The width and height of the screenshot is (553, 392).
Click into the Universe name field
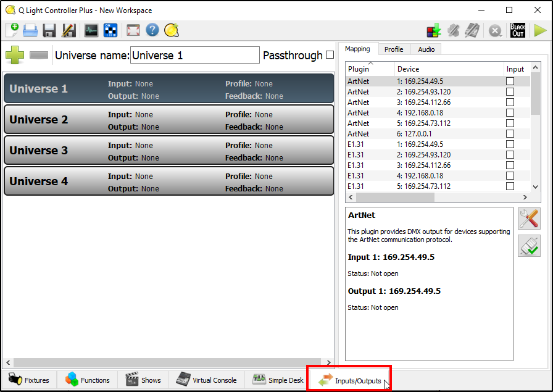(x=194, y=55)
